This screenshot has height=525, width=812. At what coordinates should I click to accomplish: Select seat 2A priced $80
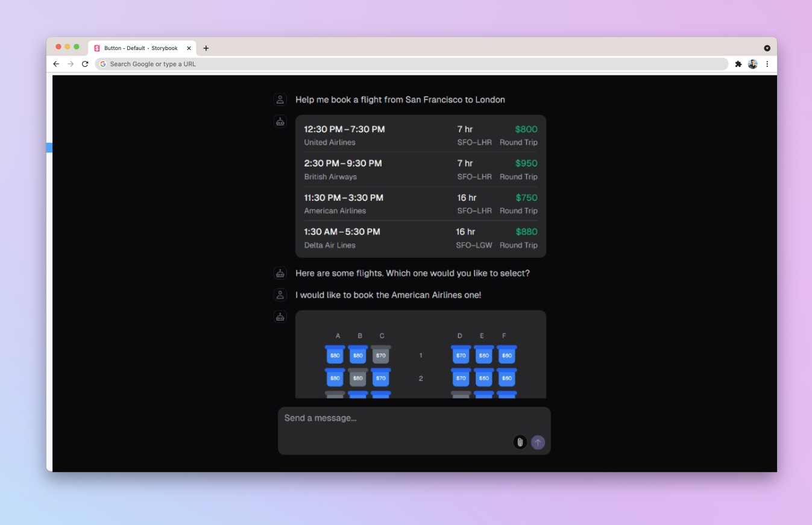point(335,377)
